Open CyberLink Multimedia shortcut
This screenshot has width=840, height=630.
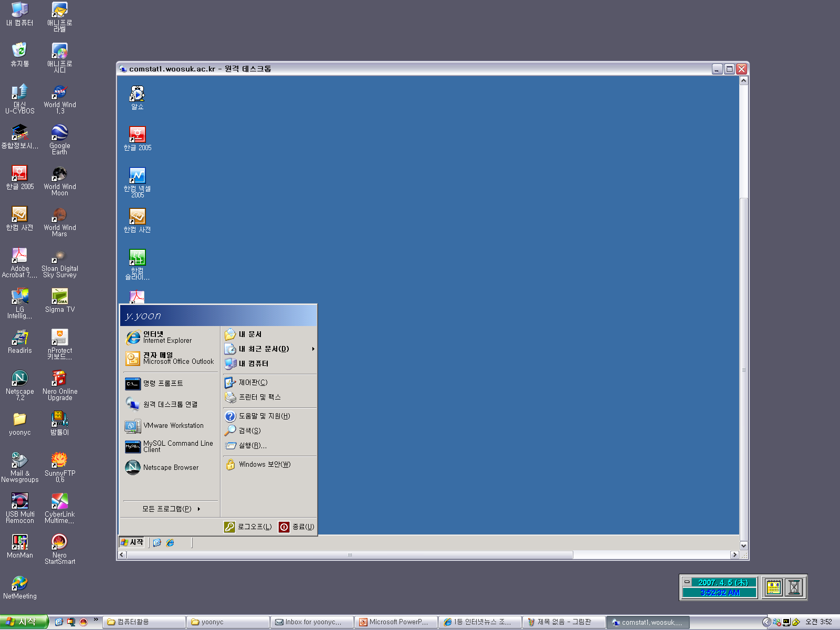[x=59, y=508]
